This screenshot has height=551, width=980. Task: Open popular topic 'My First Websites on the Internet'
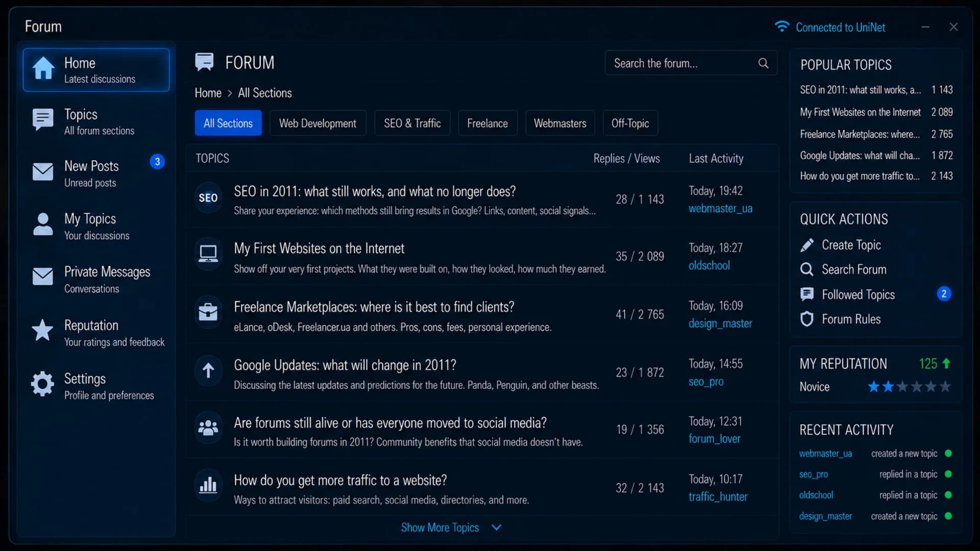(860, 112)
